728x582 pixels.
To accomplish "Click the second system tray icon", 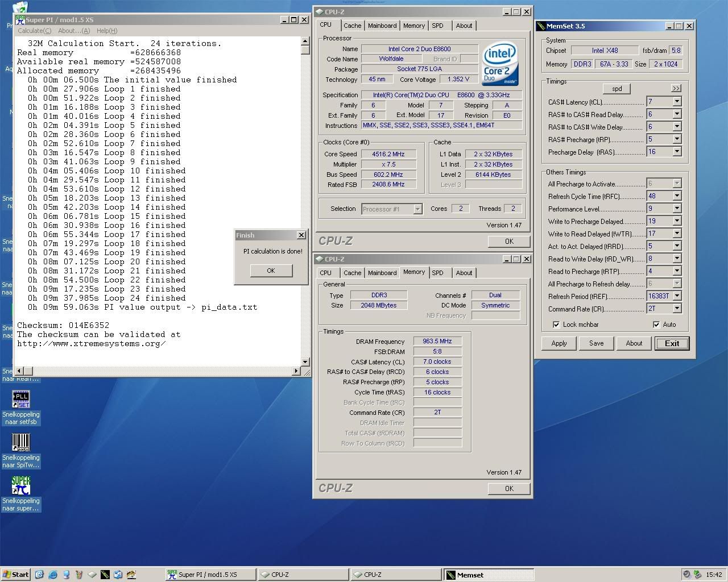I will point(697,575).
